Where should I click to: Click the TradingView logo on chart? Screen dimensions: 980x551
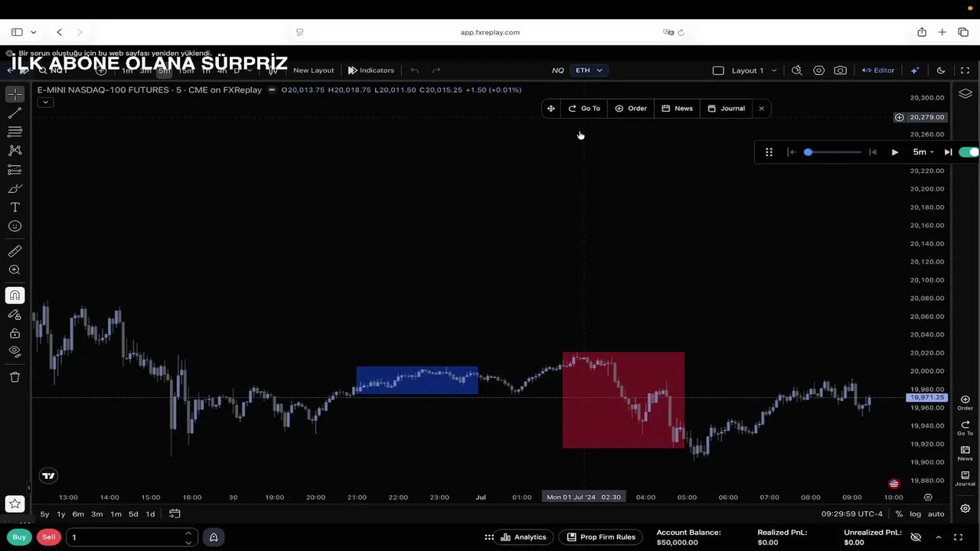coord(48,476)
